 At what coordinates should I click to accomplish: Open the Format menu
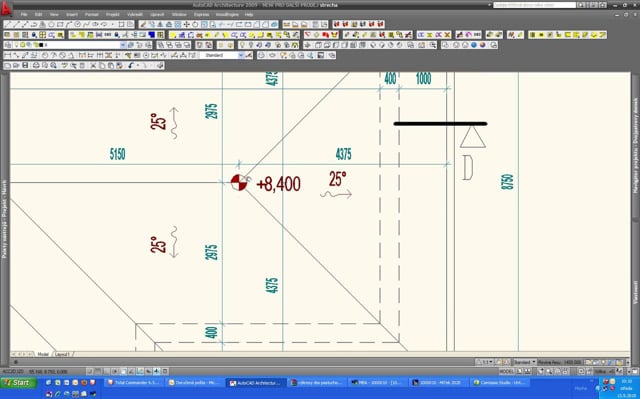pyautogui.click(x=91, y=14)
